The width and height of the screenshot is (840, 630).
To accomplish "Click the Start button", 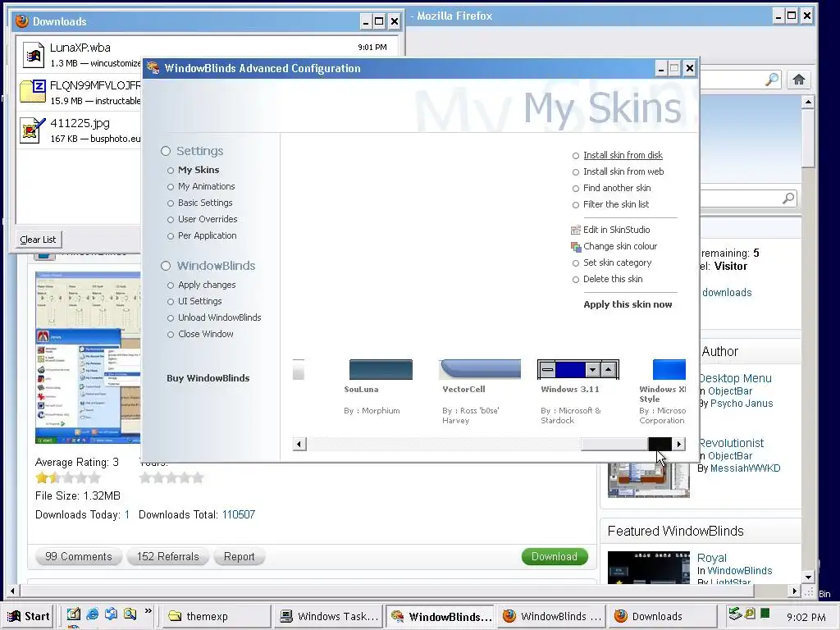I will (x=29, y=616).
